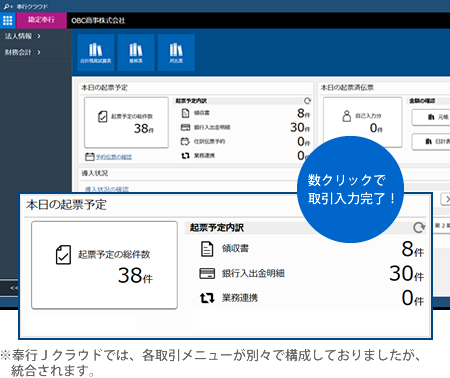Image resolution: width=450 pixels, height=378 pixels.
Task: Click the 元帳 button
Action: pyautogui.click(x=431, y=117)
